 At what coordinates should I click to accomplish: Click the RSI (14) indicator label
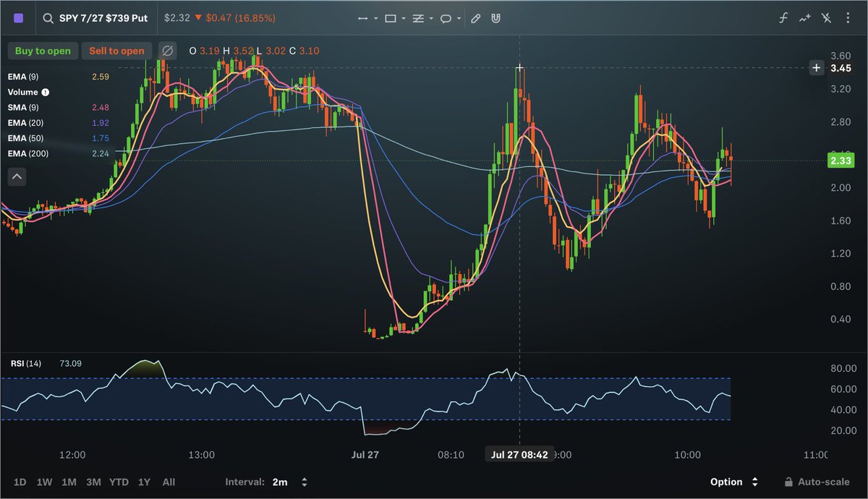(25, 363)
